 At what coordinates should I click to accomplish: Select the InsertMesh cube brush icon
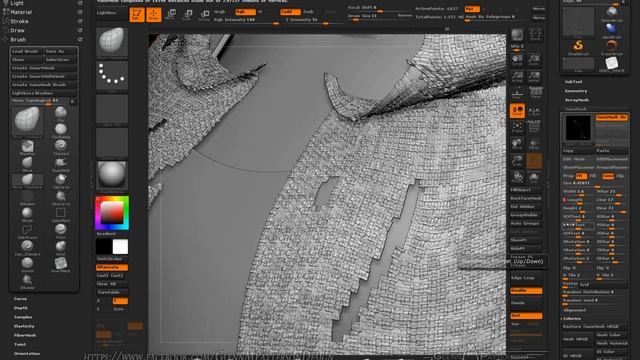point(61,263)
